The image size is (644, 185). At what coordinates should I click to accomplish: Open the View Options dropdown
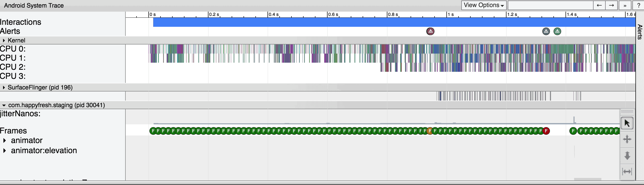click(x=484, y=5)
